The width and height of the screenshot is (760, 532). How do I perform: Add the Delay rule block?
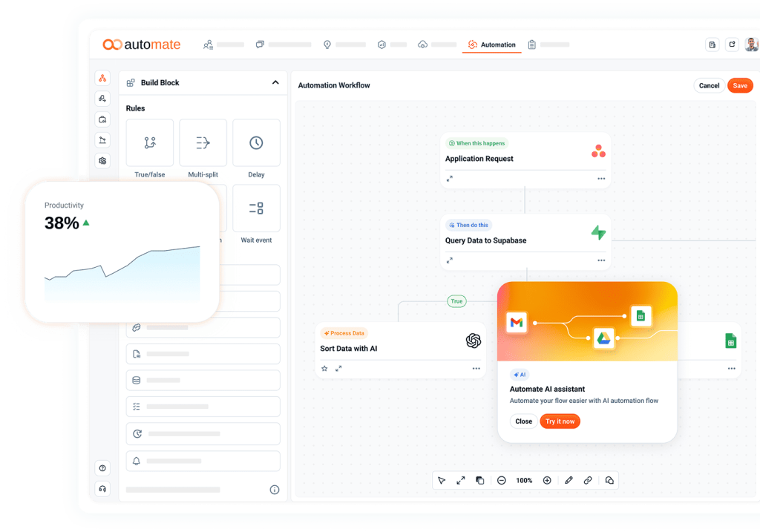[256, 143]
